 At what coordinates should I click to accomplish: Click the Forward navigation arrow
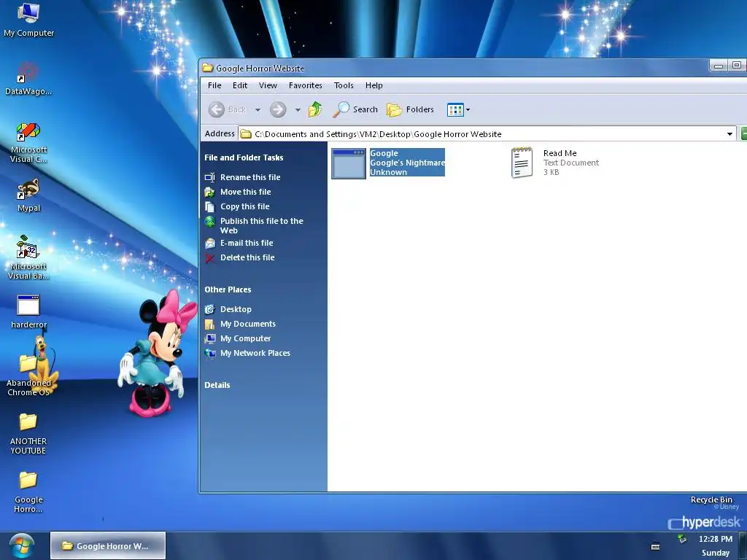[278, 109]
